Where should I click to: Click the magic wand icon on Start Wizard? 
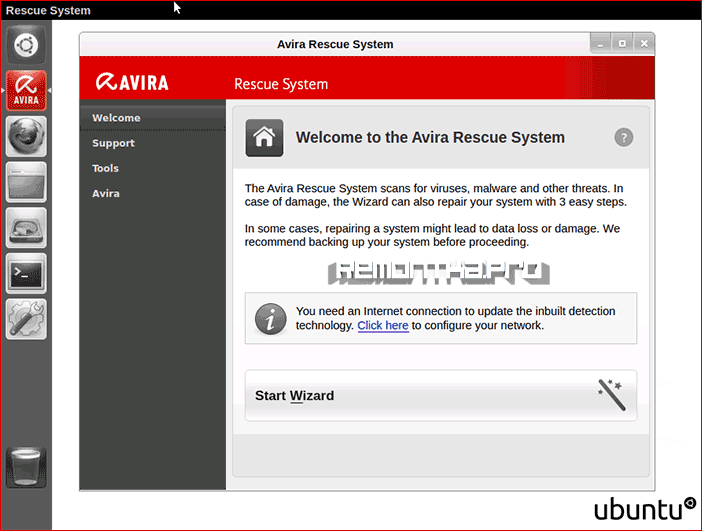coord(611,394)
